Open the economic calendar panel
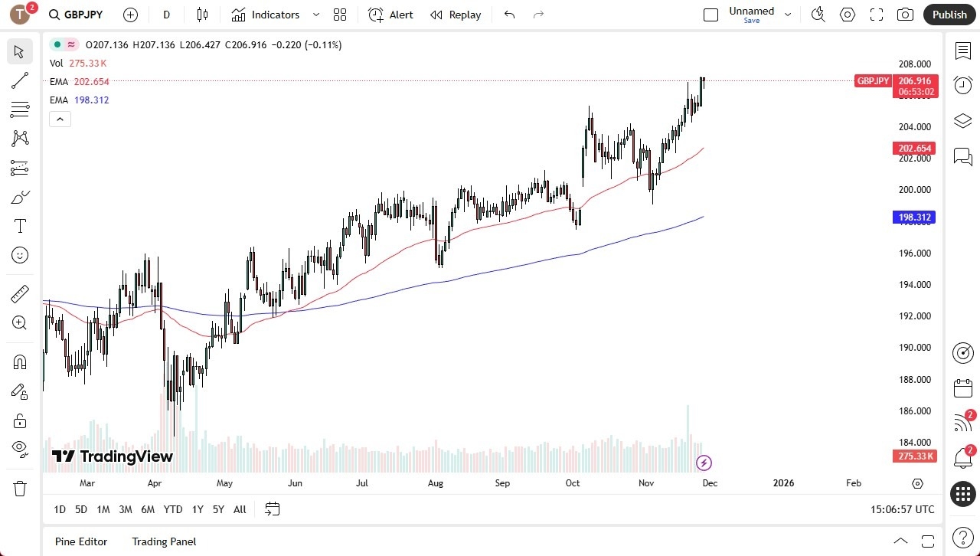This screenshot has height=556, width=980. pos(962,388)
